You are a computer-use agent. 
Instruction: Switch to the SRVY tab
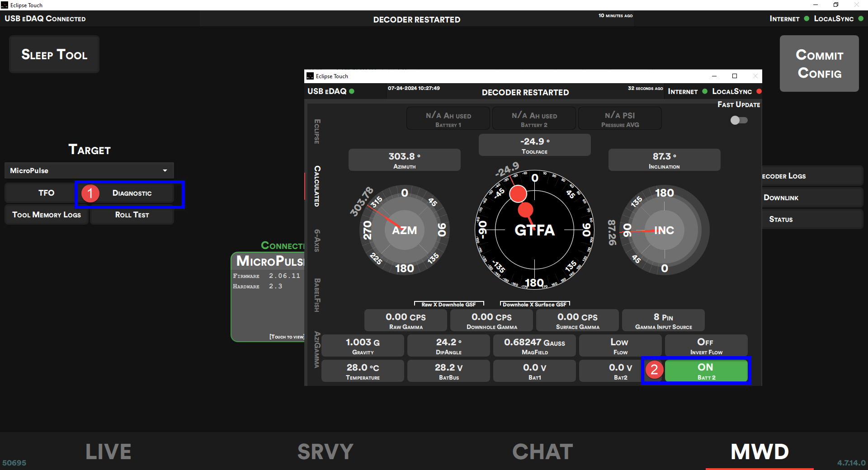[325, 451]
